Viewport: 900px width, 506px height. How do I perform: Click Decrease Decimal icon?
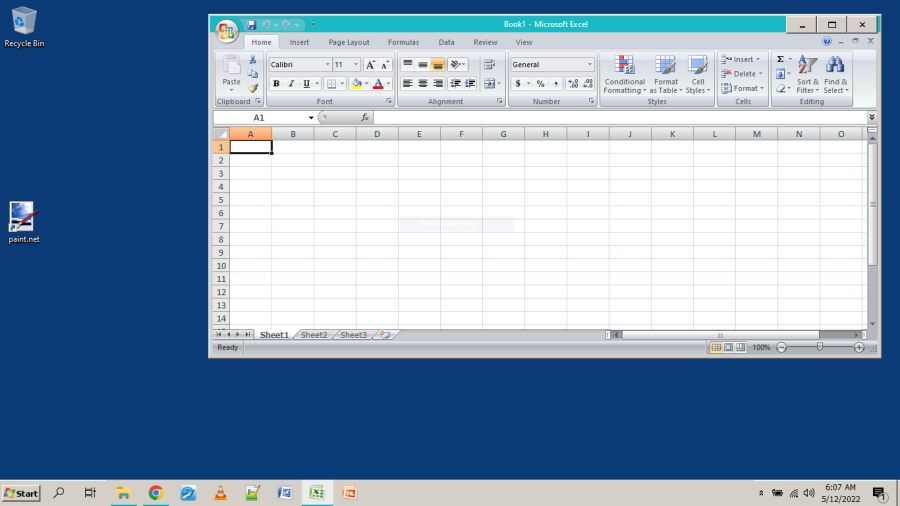[588, 84]
